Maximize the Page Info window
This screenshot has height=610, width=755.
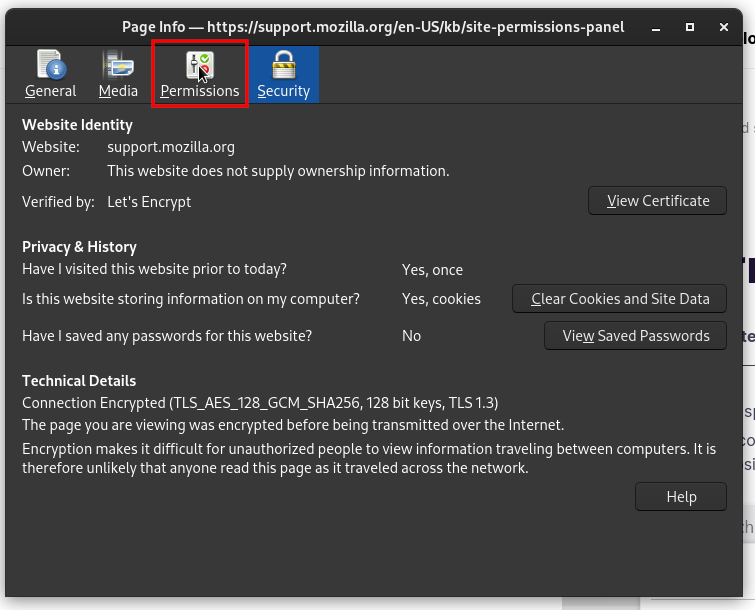(690, 27)
